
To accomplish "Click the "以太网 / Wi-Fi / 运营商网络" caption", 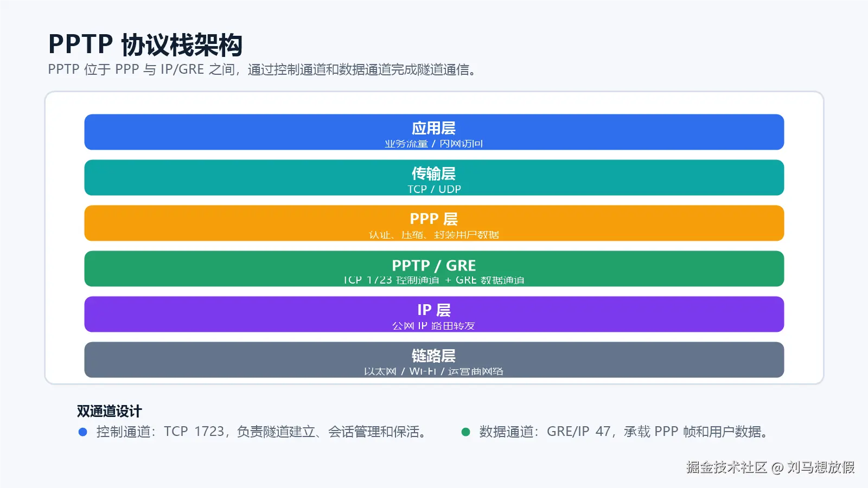I will (x=434, y=371).
